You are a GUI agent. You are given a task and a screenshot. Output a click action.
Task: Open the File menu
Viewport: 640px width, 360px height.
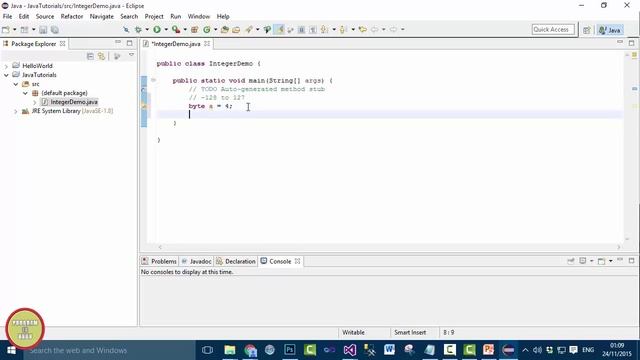point(7,16)
